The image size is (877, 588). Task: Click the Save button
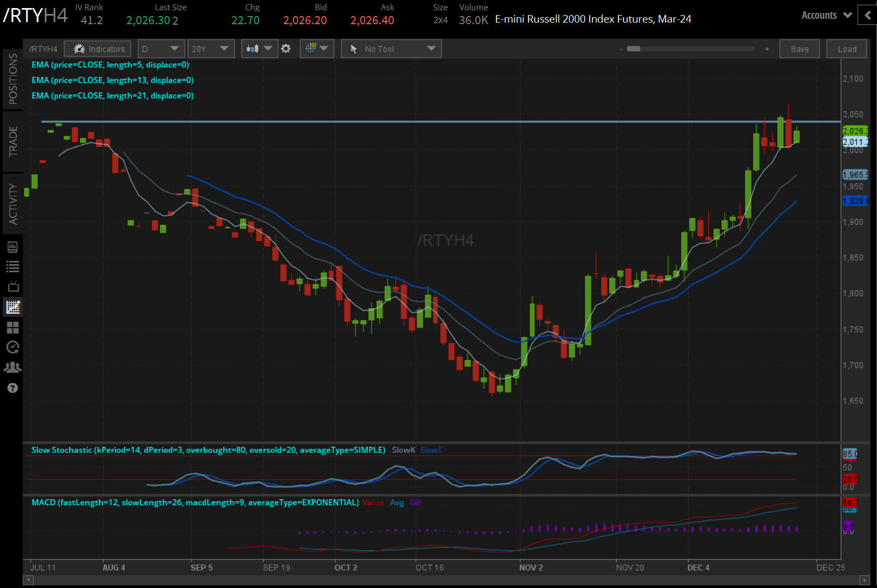[799, 48]
